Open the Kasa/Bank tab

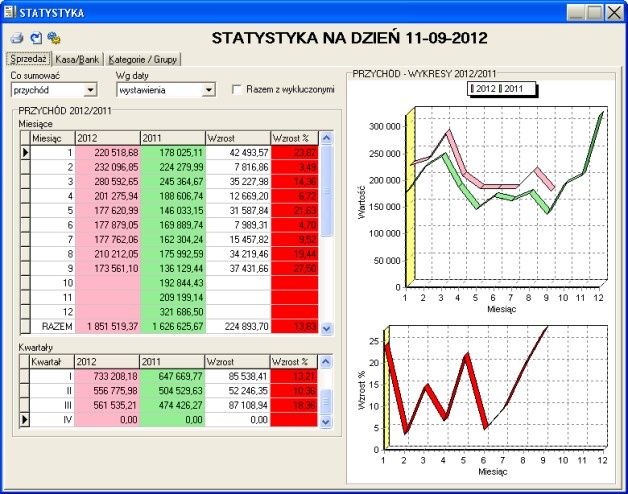coord(77,59)
